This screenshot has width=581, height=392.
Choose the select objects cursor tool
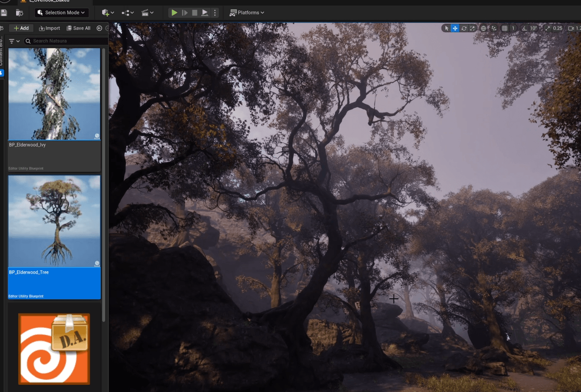click(446, 28)
